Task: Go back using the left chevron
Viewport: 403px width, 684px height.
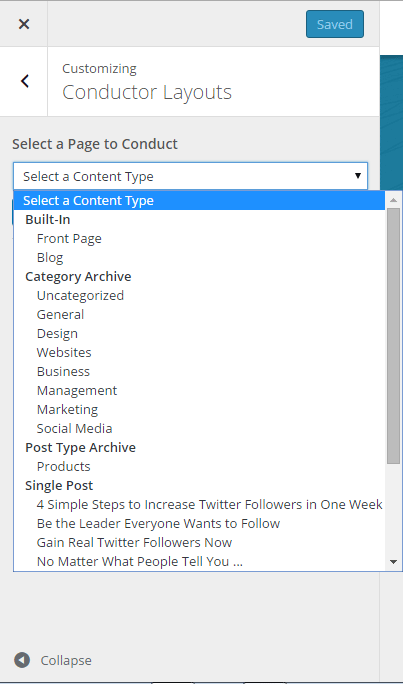Action: coord(24,81)
